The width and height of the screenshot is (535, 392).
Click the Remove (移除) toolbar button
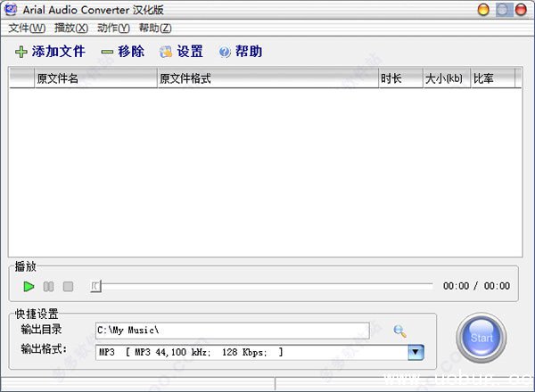tap(122, 52)
